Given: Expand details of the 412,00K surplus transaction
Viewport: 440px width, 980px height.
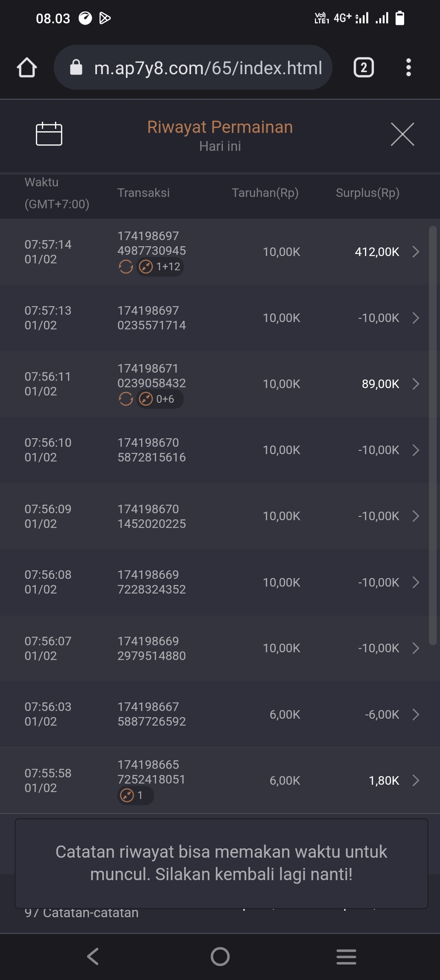Looking at the screenshot, I should click(x=416, y=252).
